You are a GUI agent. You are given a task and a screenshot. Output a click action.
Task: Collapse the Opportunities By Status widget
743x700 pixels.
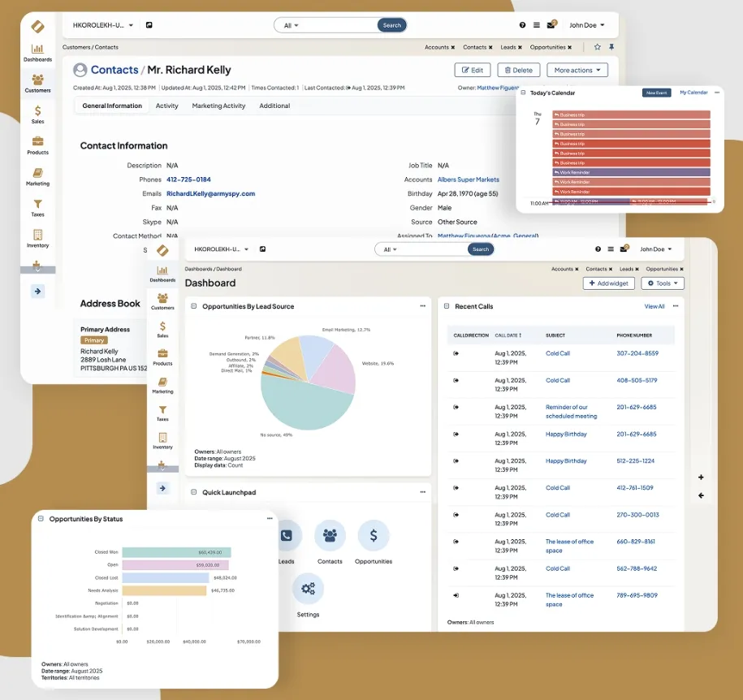[41, 518]
